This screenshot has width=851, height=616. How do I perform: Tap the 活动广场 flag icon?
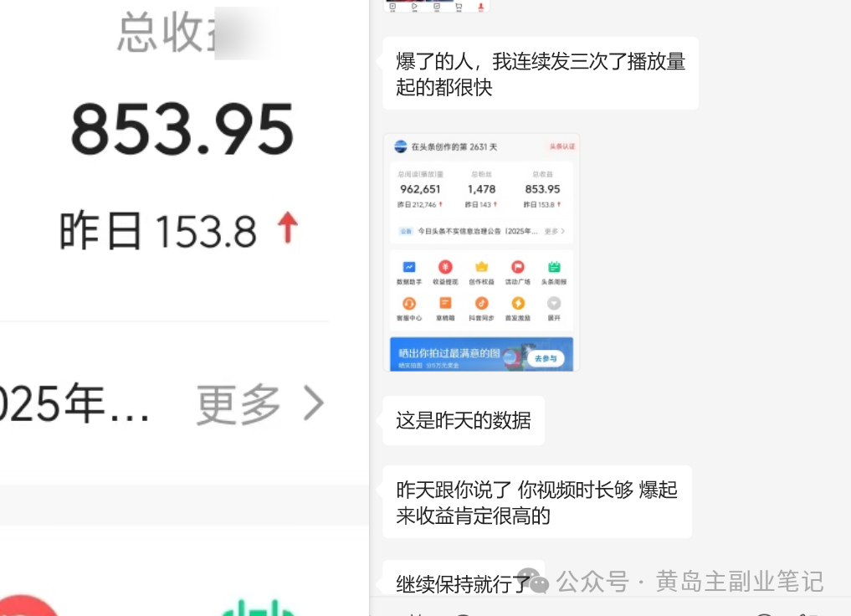(x=518, y=267)
